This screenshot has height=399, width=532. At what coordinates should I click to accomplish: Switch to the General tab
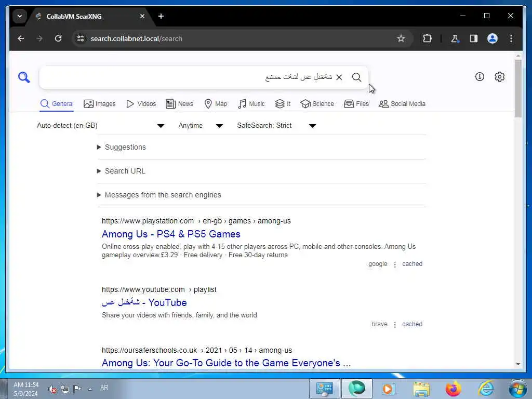[x=57, y=104]
